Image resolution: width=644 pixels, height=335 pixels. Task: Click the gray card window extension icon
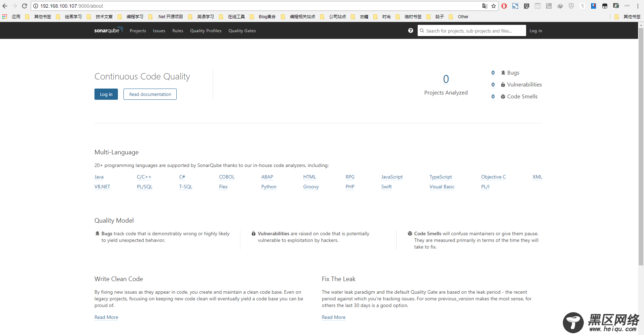pos(538,6)
